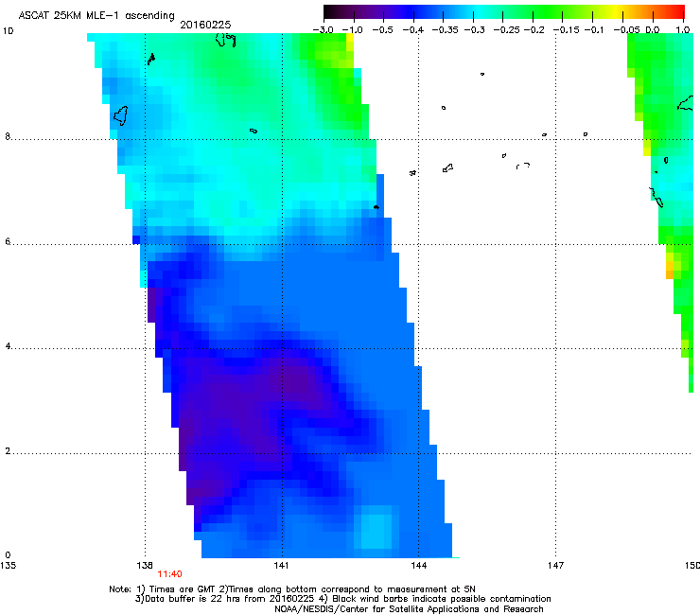Click the date label '20160225' under the title
The image size is (700, 615).
click(x=205, y=25)
